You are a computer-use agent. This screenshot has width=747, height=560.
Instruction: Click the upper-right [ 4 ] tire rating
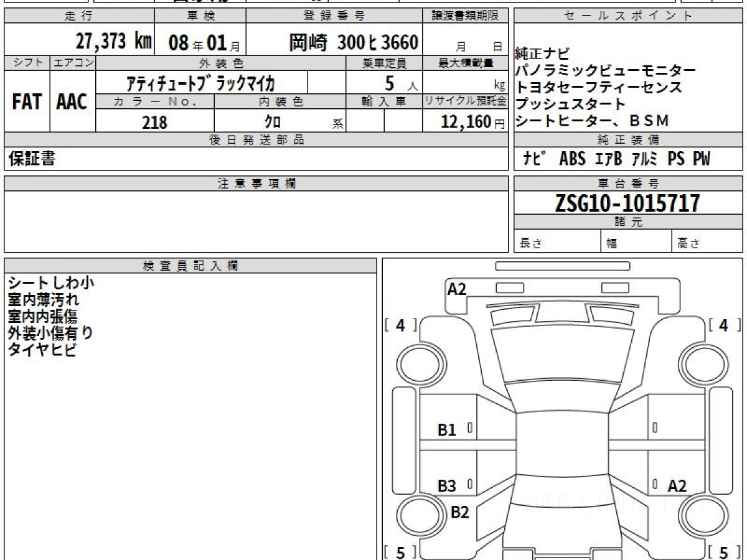coord(723,325)
